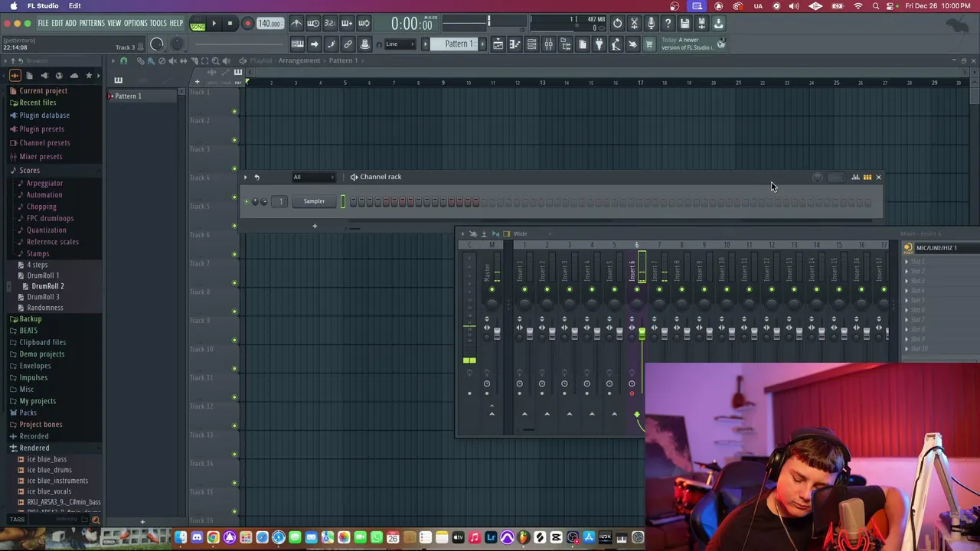
Task: Start playback with the play button
Action: tap(214, 23)
